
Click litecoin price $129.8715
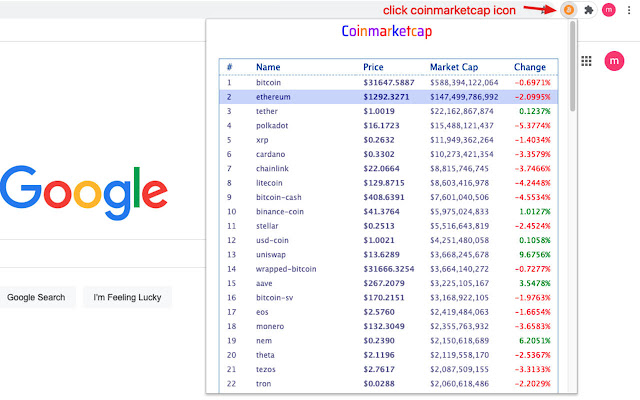click(384, 183)
